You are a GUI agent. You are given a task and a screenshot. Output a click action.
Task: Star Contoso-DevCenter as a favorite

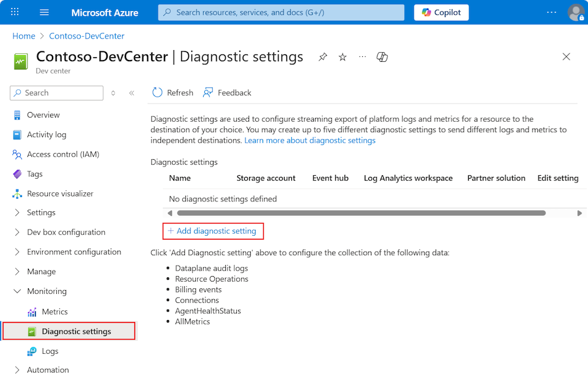tap(342, 56)
